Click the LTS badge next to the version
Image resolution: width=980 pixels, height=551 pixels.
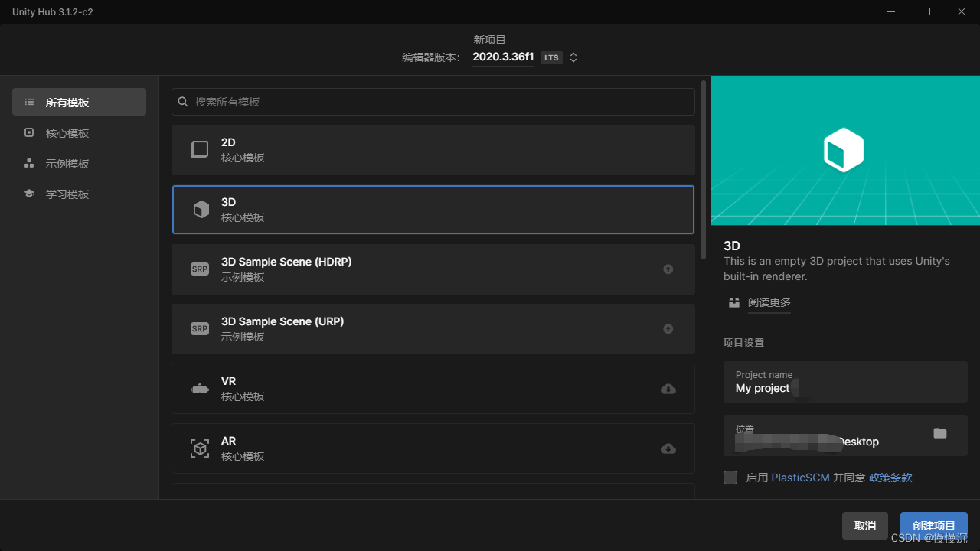[x=551, y=57]
